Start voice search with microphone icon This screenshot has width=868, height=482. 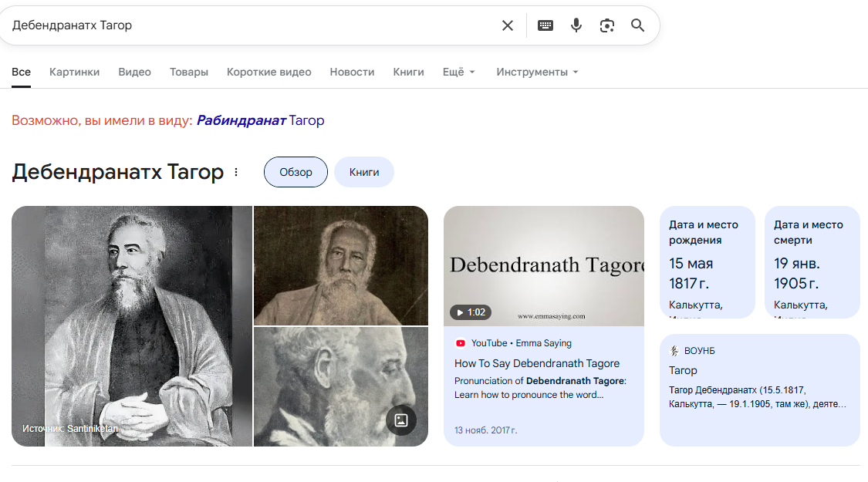tap(576, 25)
